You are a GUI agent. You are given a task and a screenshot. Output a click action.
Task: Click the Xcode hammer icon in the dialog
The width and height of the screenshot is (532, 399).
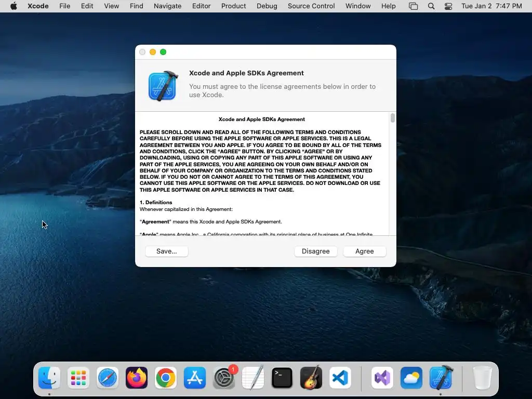(x=163, y=86)
